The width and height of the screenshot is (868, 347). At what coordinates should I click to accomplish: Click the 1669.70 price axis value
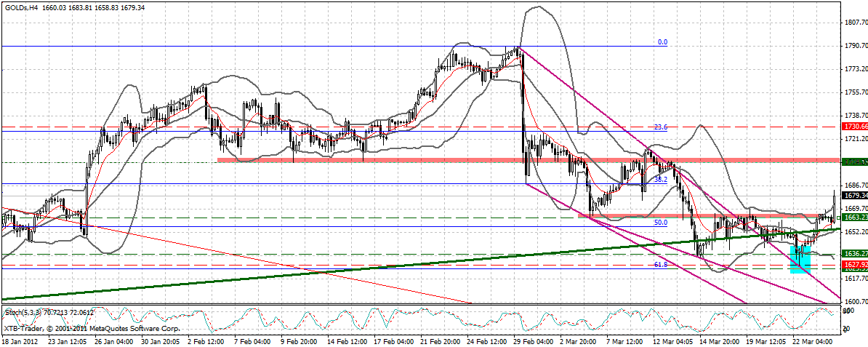pyautogui.click(x=855, y=209)
